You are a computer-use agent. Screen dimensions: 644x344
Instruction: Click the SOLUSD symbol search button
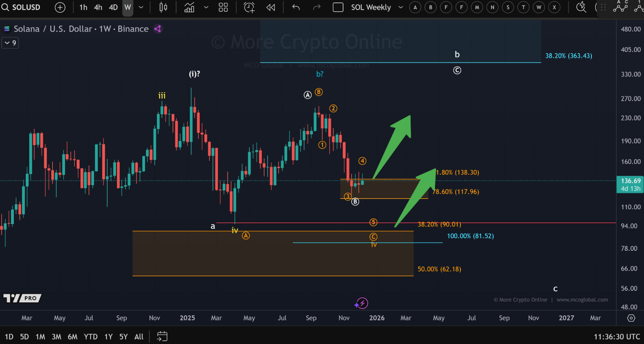21,7
